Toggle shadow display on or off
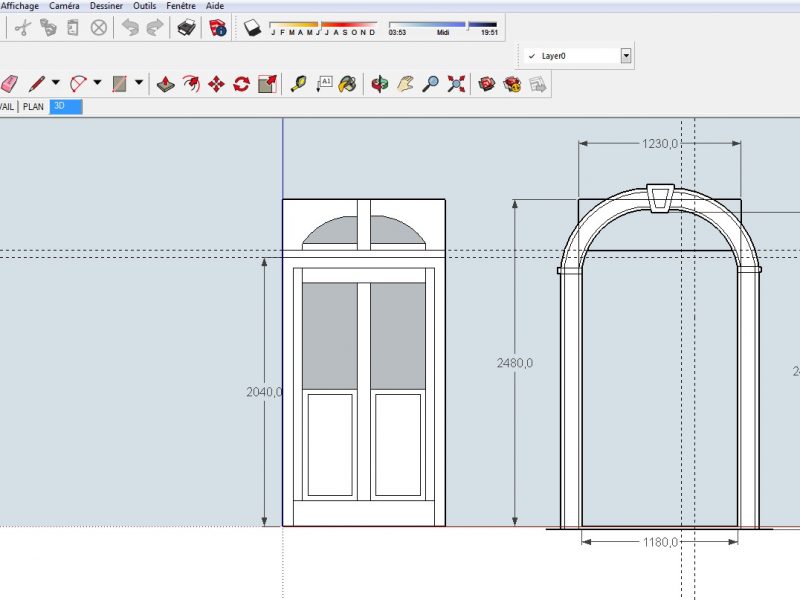 click(253, 28)
